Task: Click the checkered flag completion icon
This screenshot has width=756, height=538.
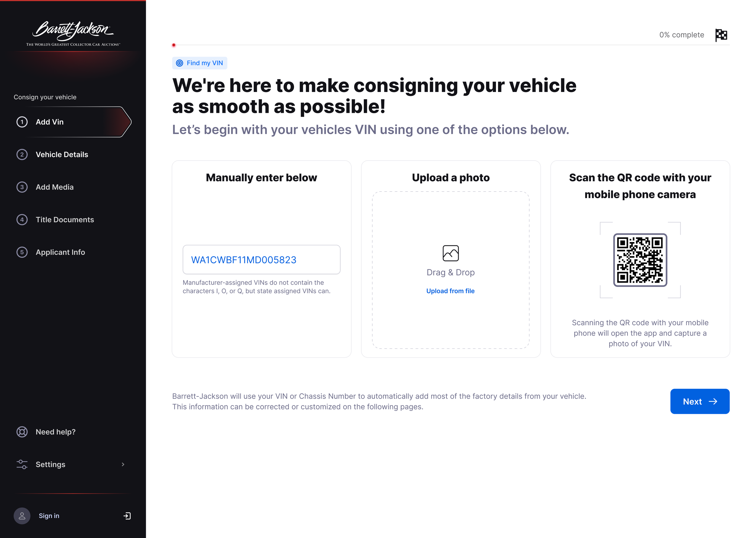Action: tap(721, 35)
